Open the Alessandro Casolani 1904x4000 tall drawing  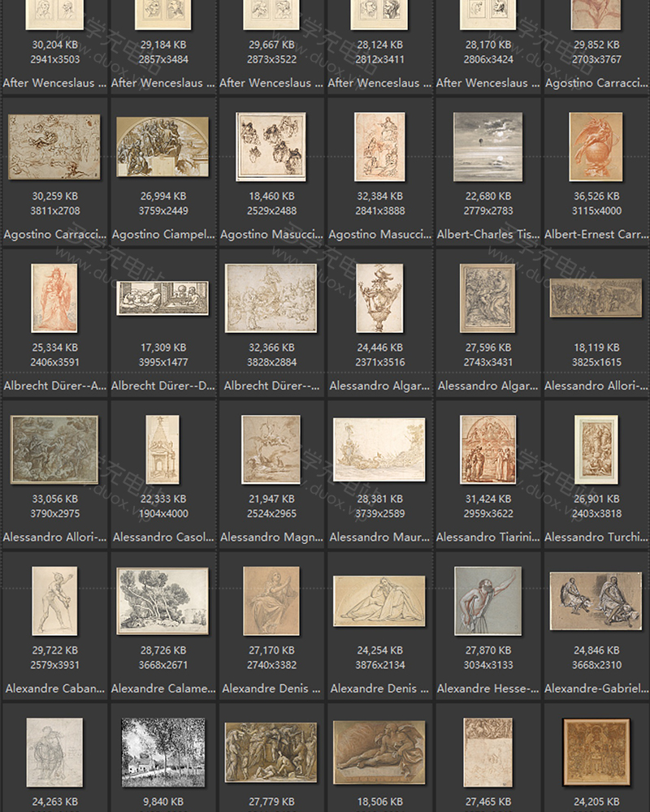(162, 449)
